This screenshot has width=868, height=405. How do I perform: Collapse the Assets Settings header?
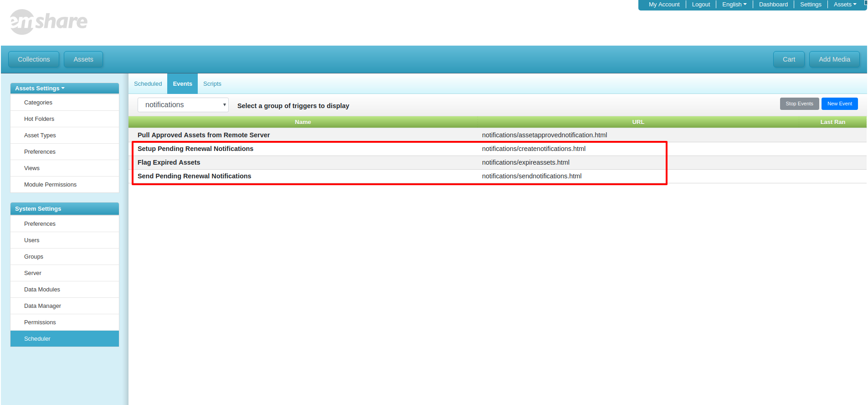click(65, 88)
